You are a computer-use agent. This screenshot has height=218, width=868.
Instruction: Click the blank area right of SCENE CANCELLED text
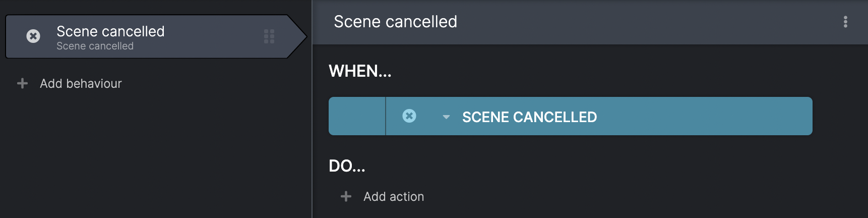705,116
